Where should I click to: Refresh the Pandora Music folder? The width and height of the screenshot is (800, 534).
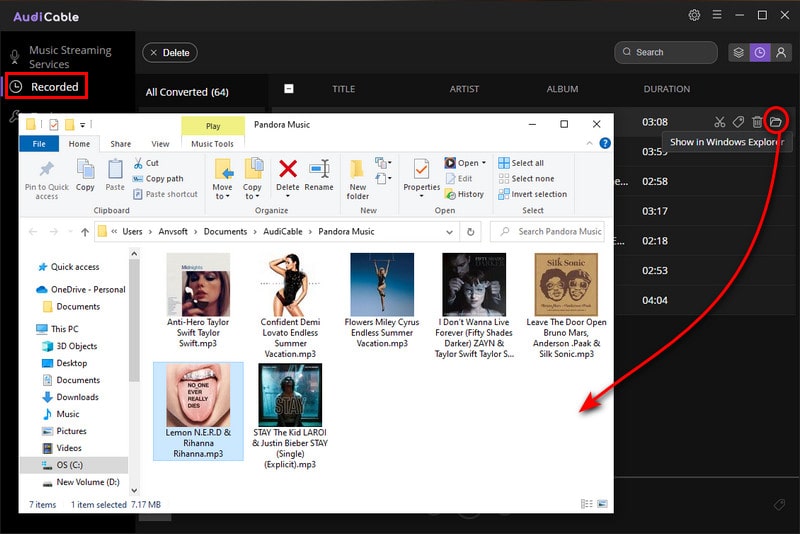click(x=470, y=232)
